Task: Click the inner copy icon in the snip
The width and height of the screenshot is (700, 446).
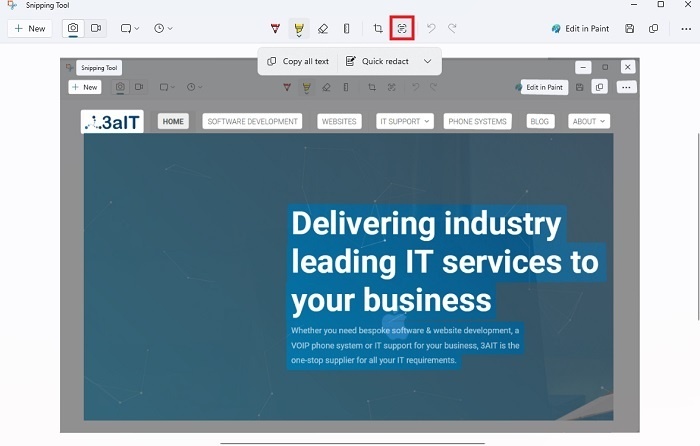Action: click(600, 87)
